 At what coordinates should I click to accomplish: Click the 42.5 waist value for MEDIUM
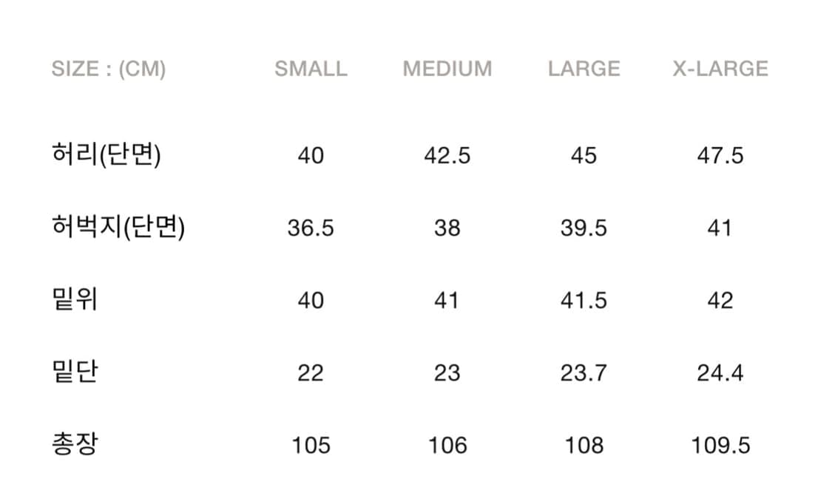coord(447,156)
